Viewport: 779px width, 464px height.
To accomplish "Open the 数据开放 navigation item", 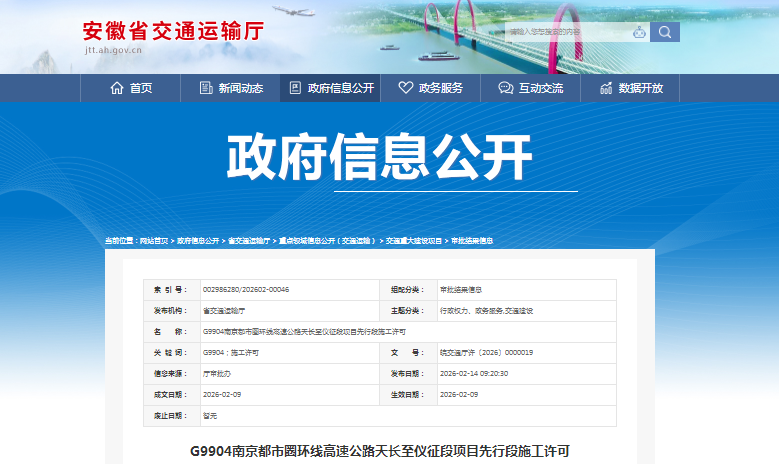I will [641, 88].
